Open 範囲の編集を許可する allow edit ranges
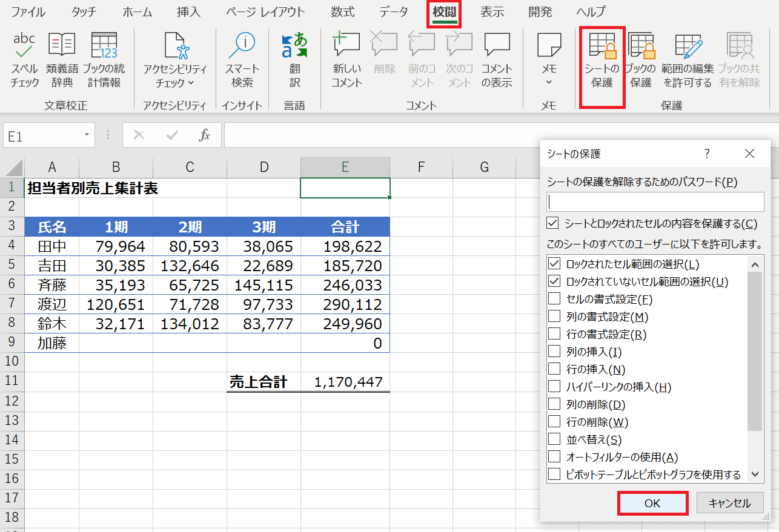This screenshot has width=779, height=532. point(688,47)
